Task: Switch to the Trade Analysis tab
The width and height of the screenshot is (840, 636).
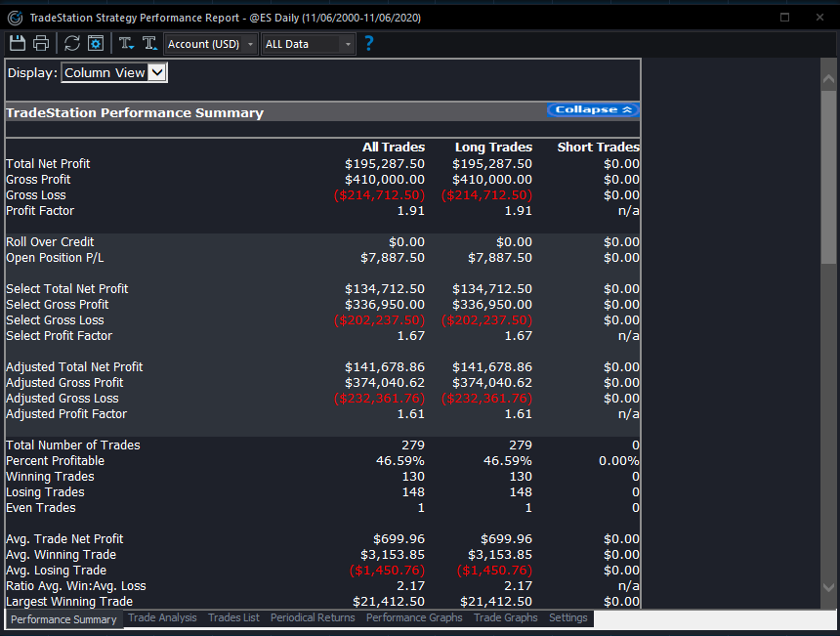Action: [162, 617]
